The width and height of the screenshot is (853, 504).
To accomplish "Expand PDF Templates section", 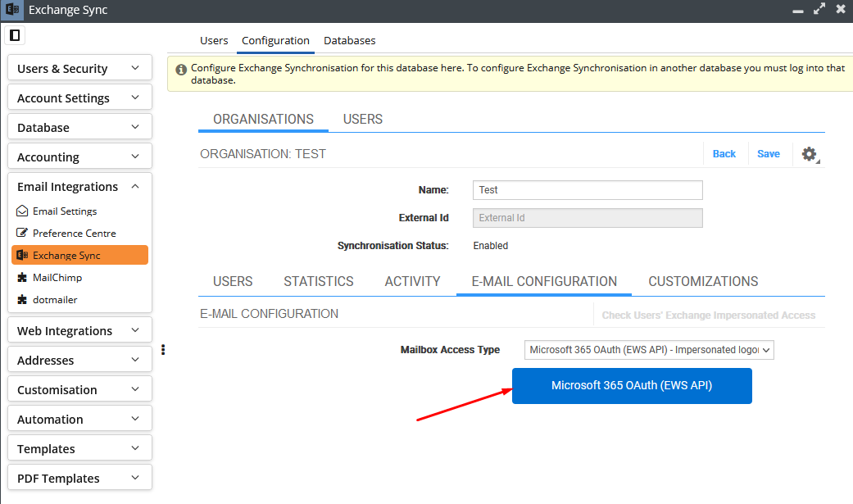I will (x=80, y=478).
